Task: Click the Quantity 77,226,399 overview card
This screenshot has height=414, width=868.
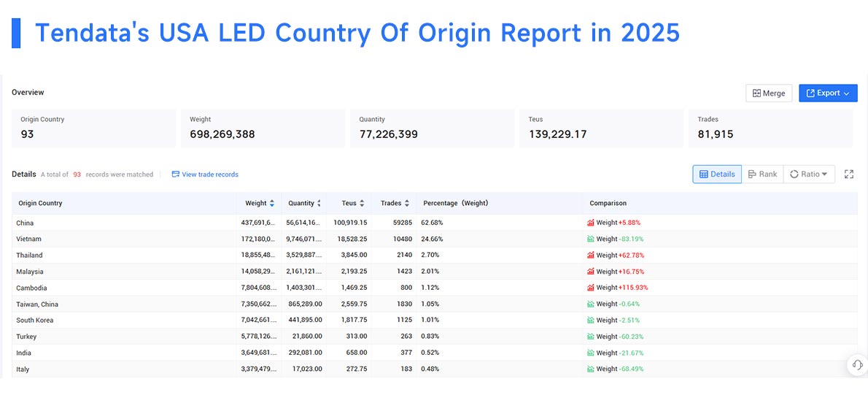Action: pyautogui.click(x=432, y=128)
